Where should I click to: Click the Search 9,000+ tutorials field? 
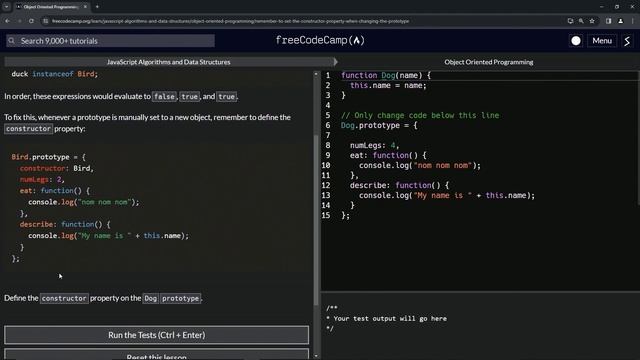110,40
